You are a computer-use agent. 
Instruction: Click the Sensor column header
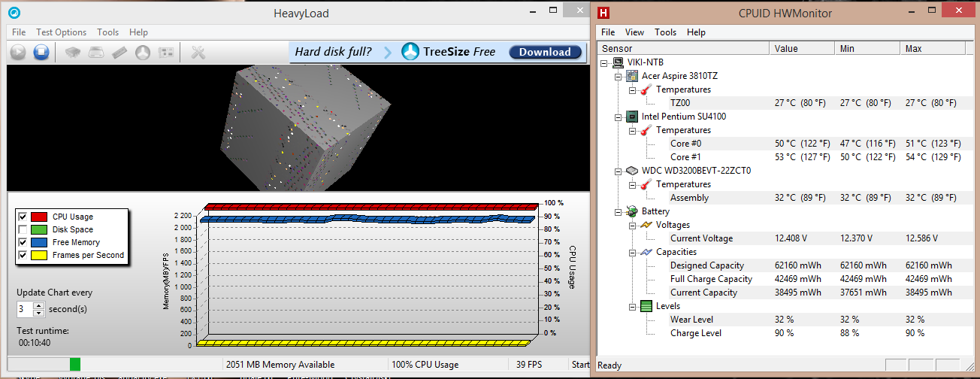683,48
